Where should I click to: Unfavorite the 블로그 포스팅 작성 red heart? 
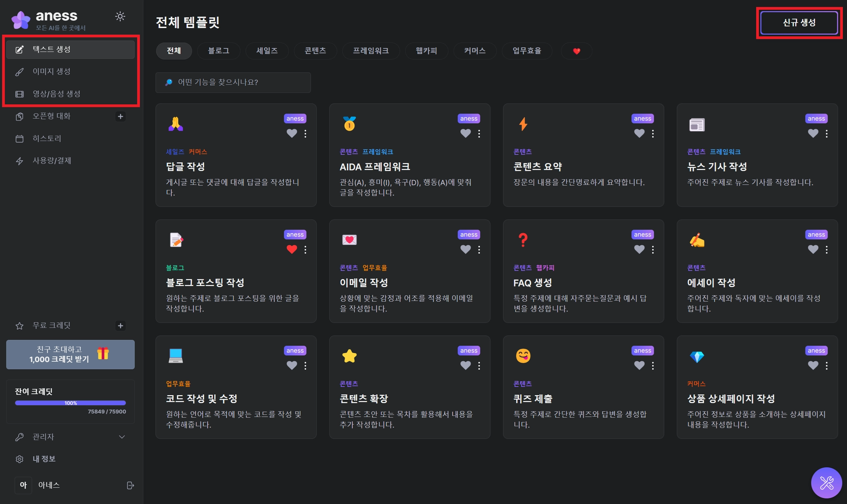292,249
